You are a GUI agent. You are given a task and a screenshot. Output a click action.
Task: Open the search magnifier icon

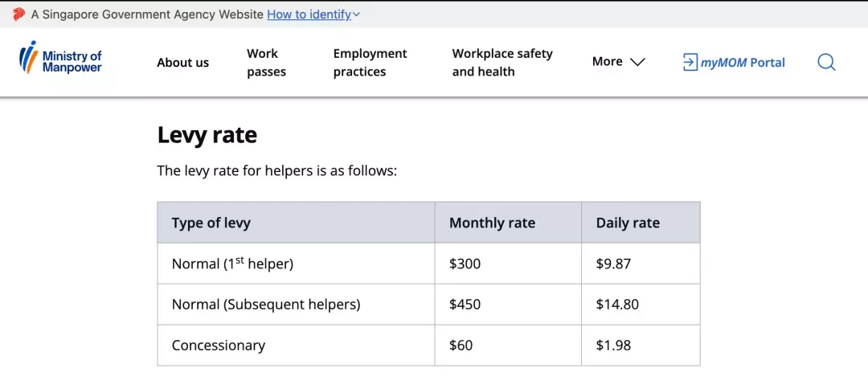coord(826,62)
